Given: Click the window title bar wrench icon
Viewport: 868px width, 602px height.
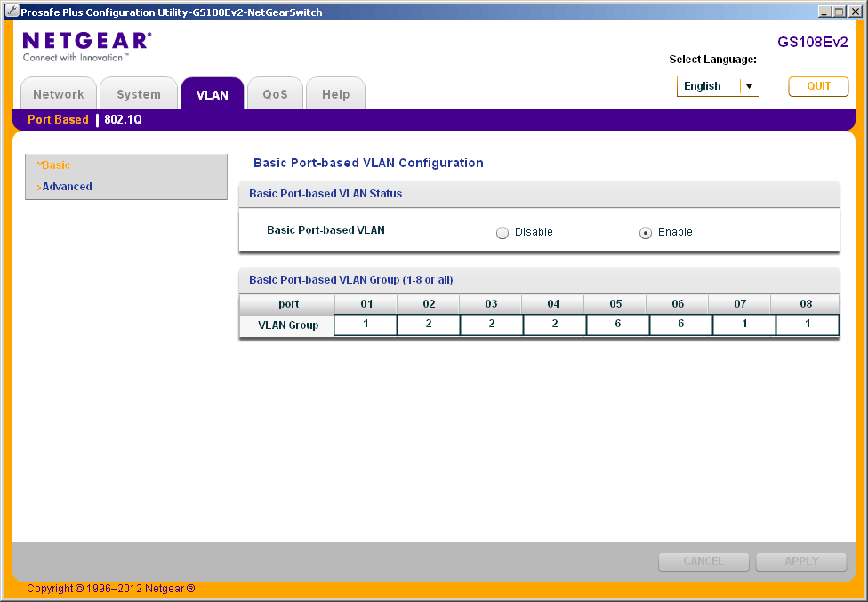Looking at the screenshot, I should [x=11, y=11].
